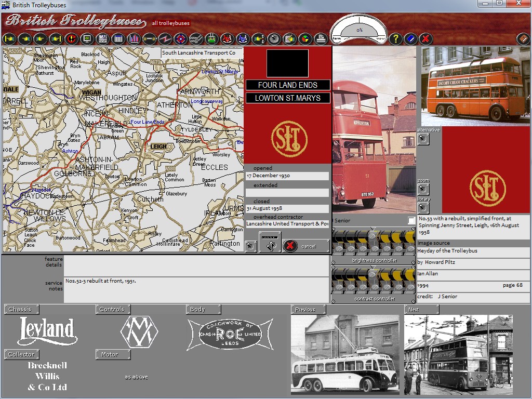Click the alternative image button
Viewport: 532px width, 399px height.
tap(423, 139)
